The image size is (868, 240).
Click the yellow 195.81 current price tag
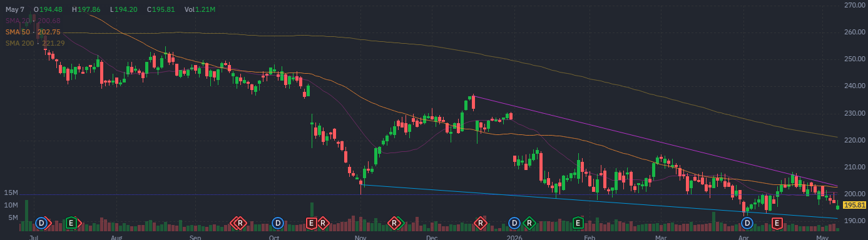click(854, 205)
